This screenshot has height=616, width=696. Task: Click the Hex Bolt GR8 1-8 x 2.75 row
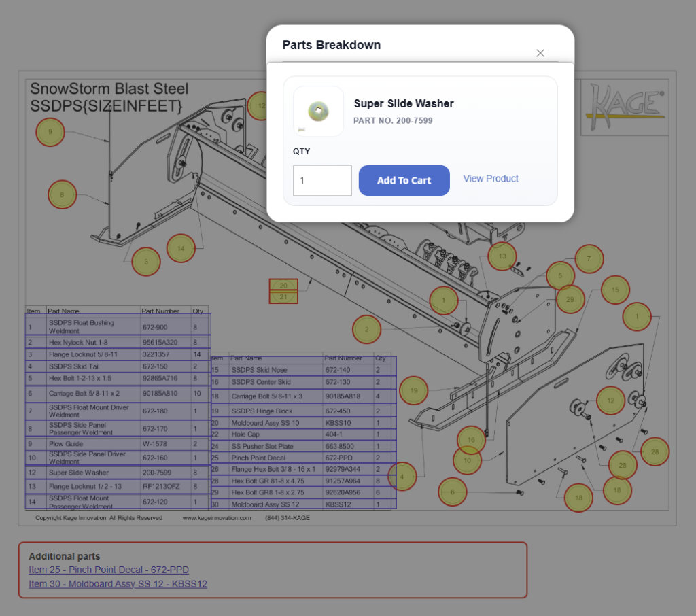303,492
